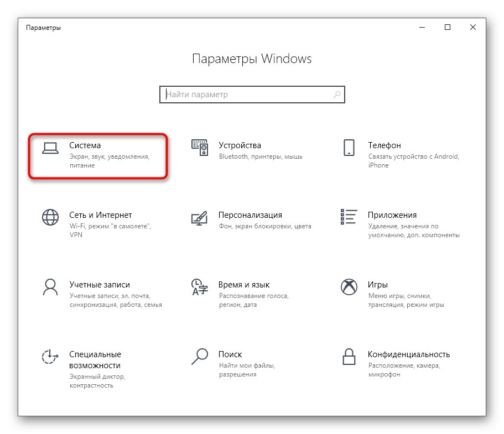504x434 pixels.
Task: Open the Приложения heading
Action: pos(392,215)
